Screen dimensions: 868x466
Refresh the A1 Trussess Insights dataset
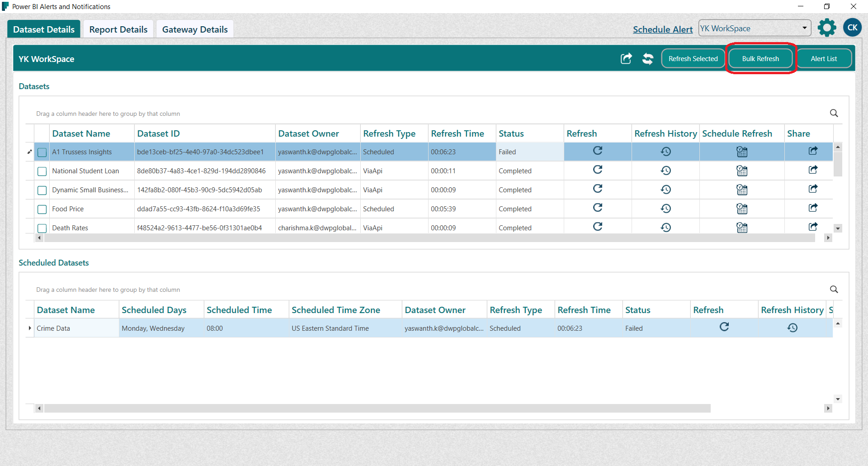click(x=598, y=151)
